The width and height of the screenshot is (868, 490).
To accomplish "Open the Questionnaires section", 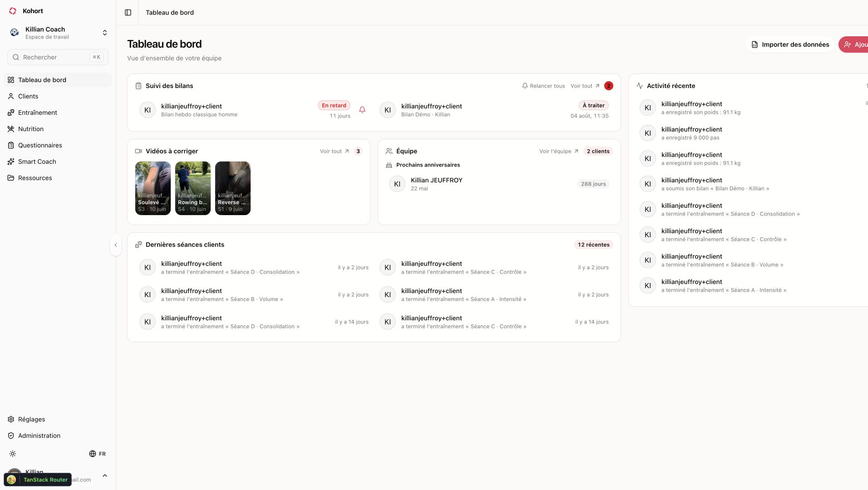I will [58, 145].
